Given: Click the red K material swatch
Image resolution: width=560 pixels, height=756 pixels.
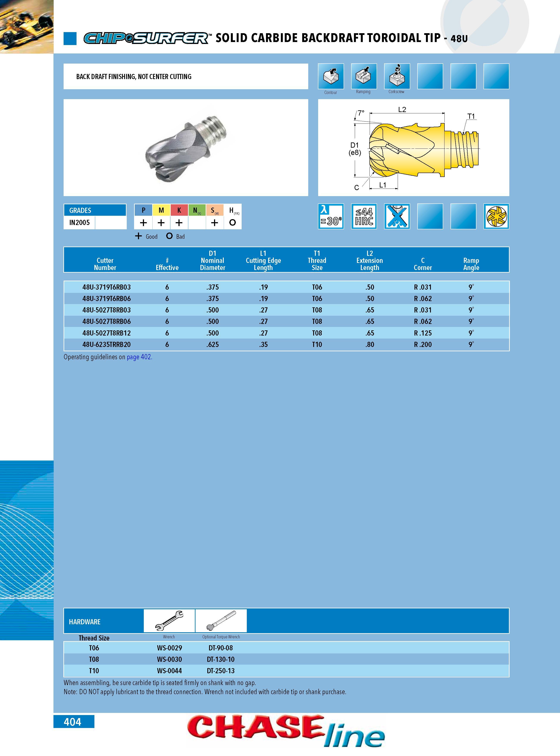Looking at the screenshot, I should coord(179,210).
